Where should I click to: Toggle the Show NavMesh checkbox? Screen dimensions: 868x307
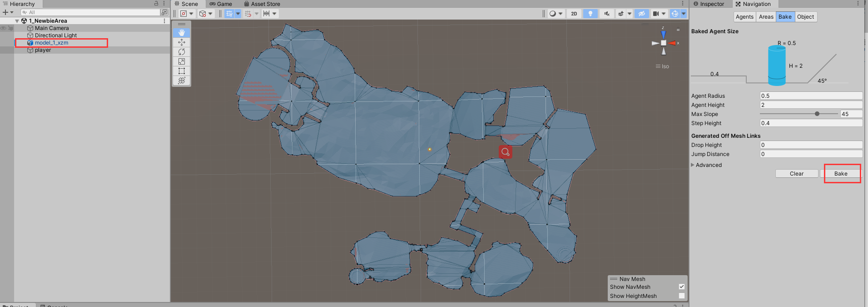pos(681,287)
